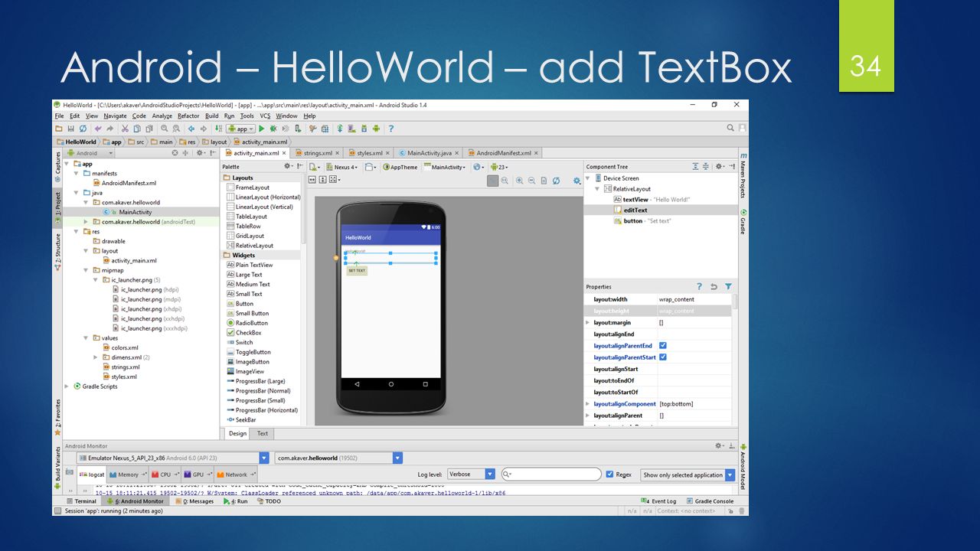The height and width of the screenshot is (551, 980).
Task: Open the Gradle Console button
Action: (x=710, y=501)
